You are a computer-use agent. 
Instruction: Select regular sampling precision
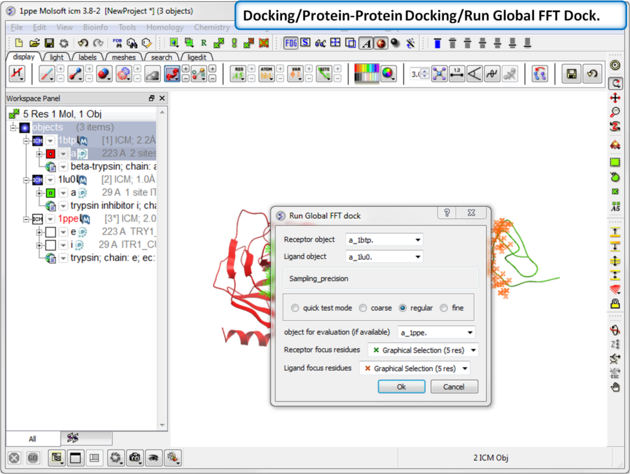click(x=403, y=308)
